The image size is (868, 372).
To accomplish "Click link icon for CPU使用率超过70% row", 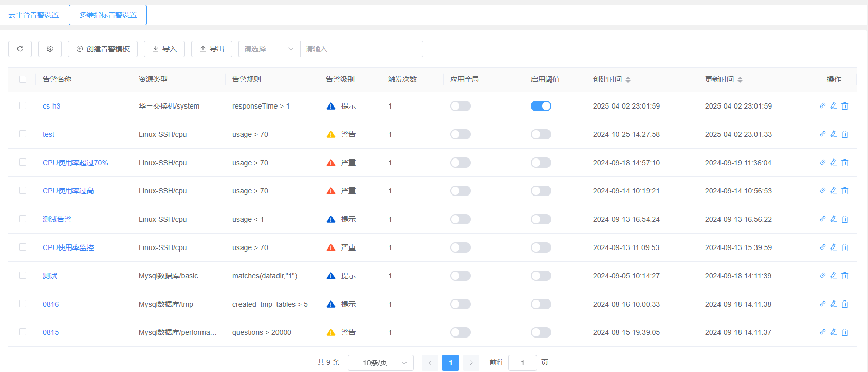I will (822, 162).
